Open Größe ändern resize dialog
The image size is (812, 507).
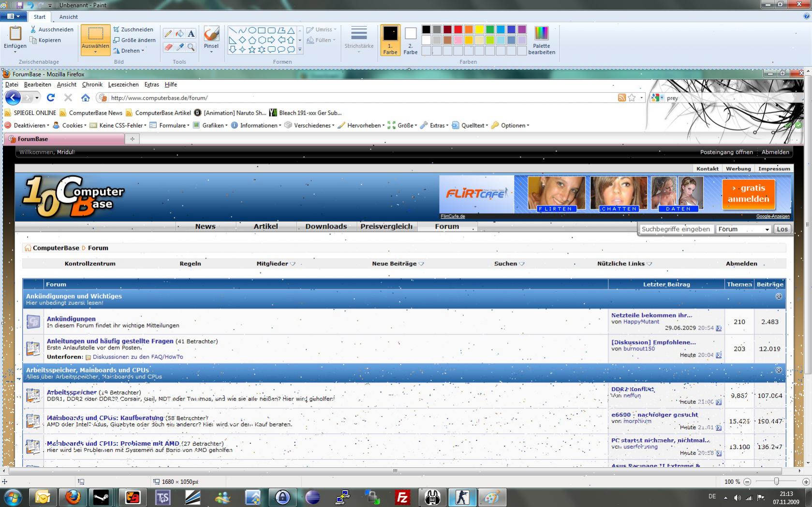(134, 40)
